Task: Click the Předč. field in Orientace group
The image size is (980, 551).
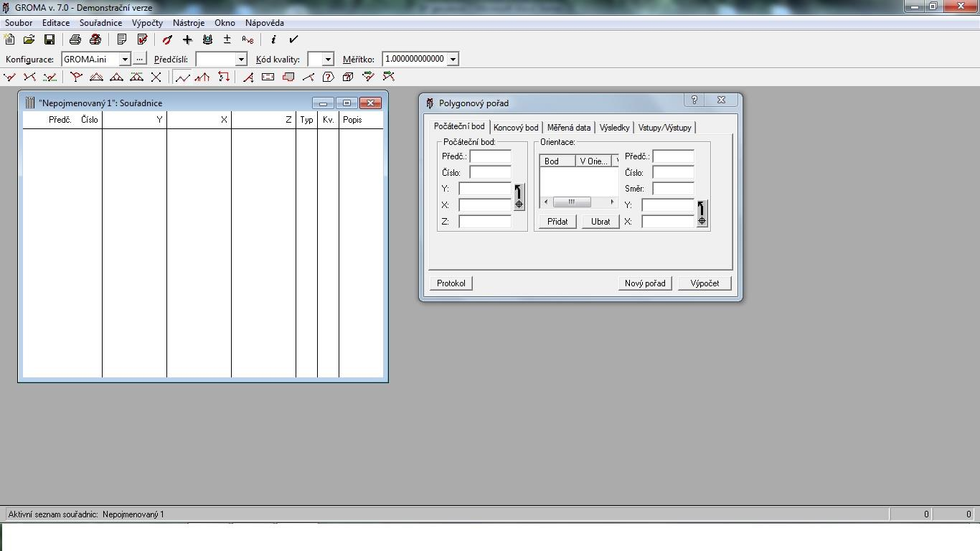Action: (x=673, y=156)
